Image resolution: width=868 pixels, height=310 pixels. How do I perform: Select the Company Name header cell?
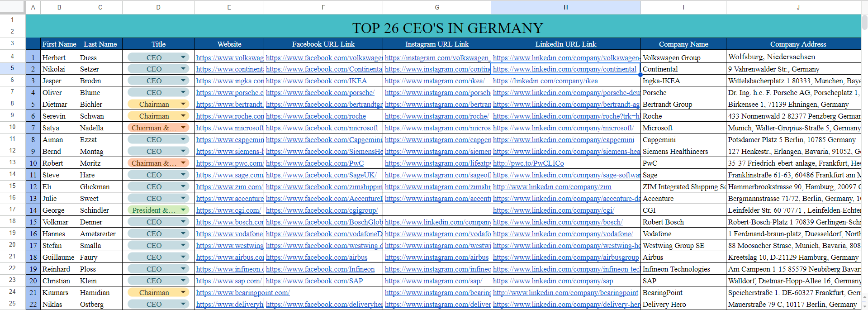coord(683,44)
